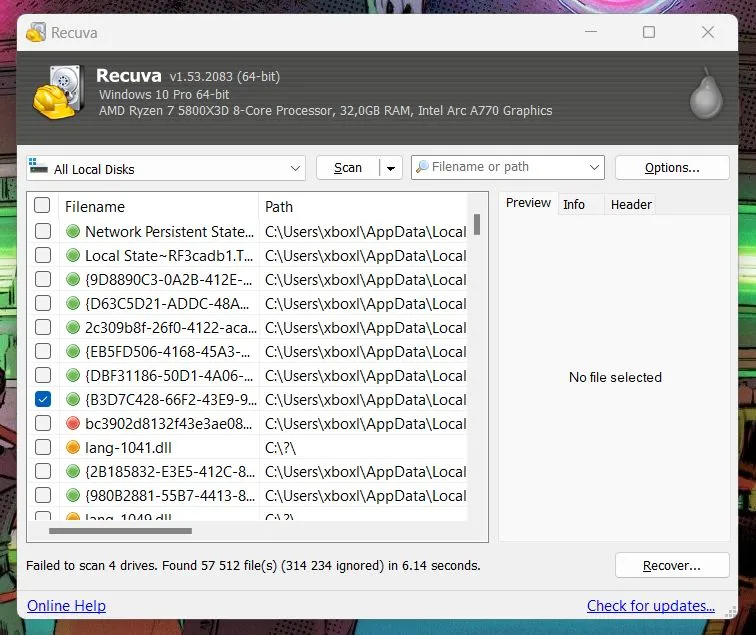Check the {EB5FD506-4168-45A3 file checkbox

[x=43, y=351]
